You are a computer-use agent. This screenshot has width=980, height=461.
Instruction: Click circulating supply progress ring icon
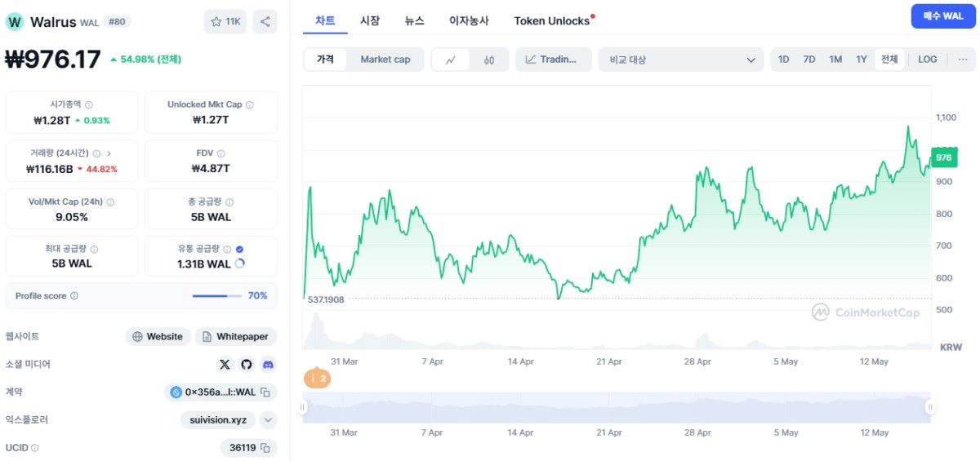pyautogui.click(x=239, y=264)
